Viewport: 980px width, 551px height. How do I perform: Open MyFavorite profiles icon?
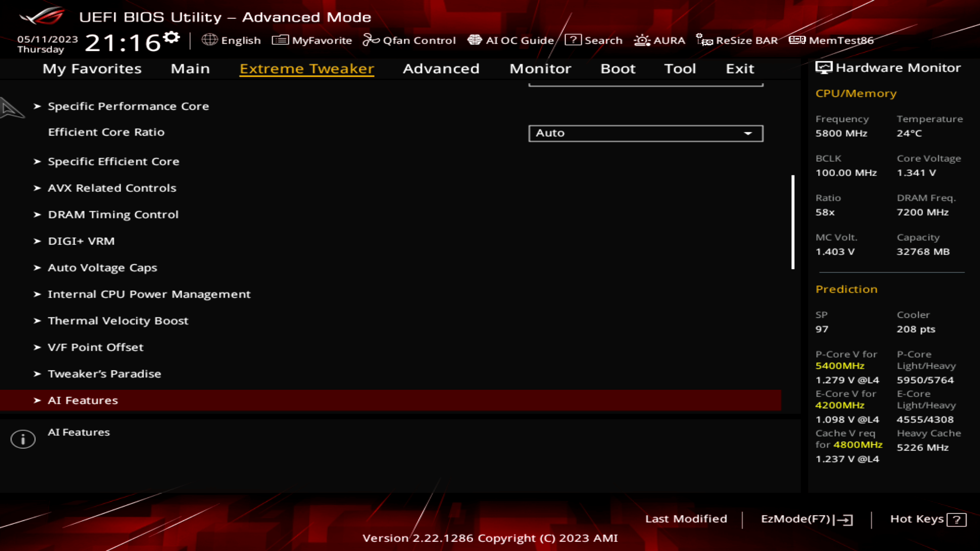pyautogui.click(x=279, y=40)
